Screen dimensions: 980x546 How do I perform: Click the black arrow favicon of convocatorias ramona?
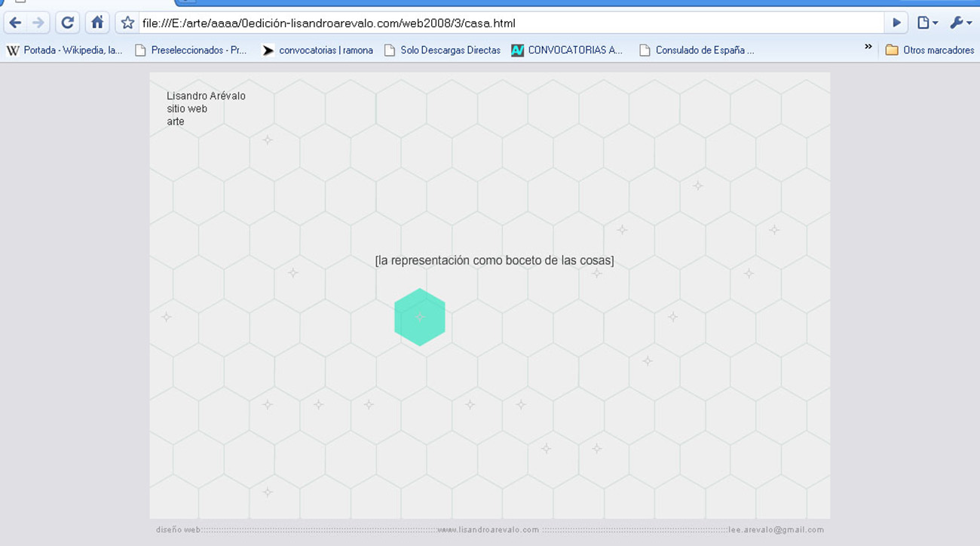(x=268, y=51)
